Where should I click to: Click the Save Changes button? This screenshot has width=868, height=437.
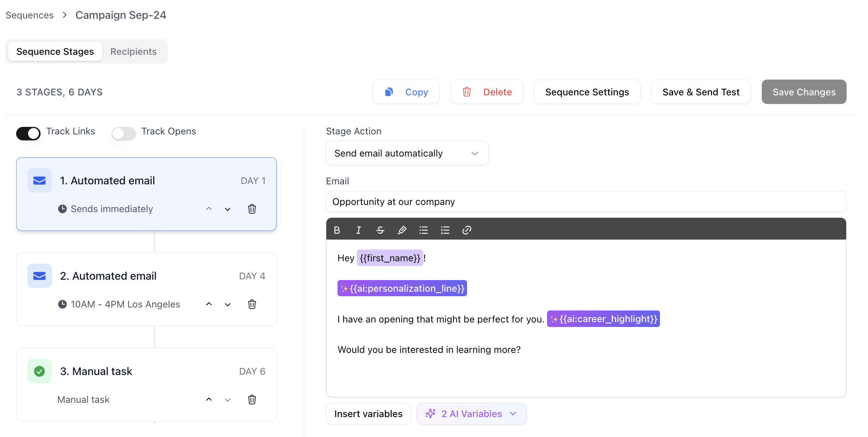804,92
